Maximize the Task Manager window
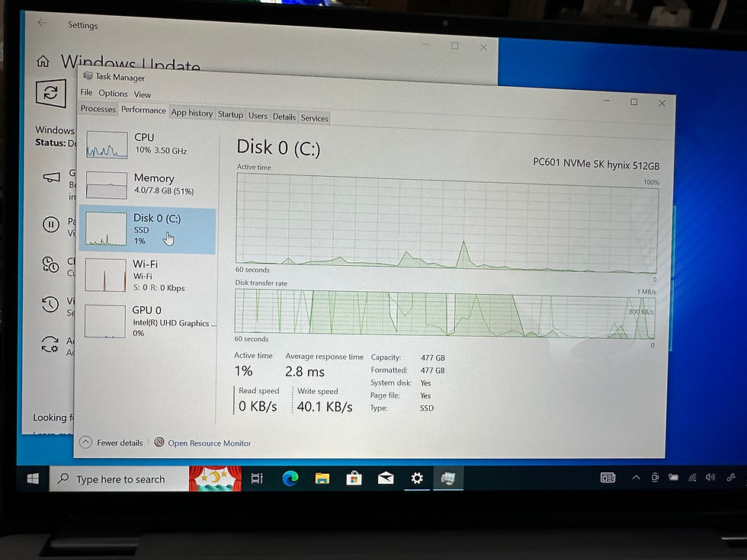Image resolution: width=747 pixels, height=560 pixels. tap(633, 102)
